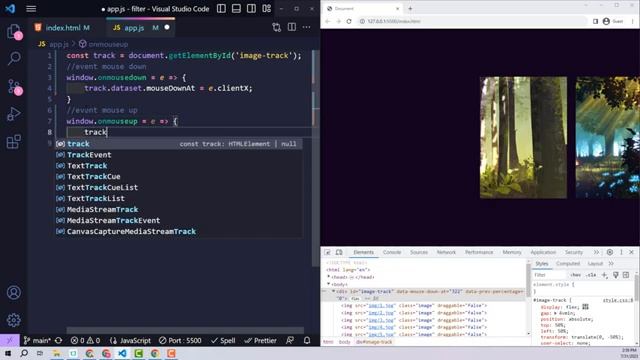Show more DevTools tabs chevron
The image size is (640, 360).
point(596,252)
